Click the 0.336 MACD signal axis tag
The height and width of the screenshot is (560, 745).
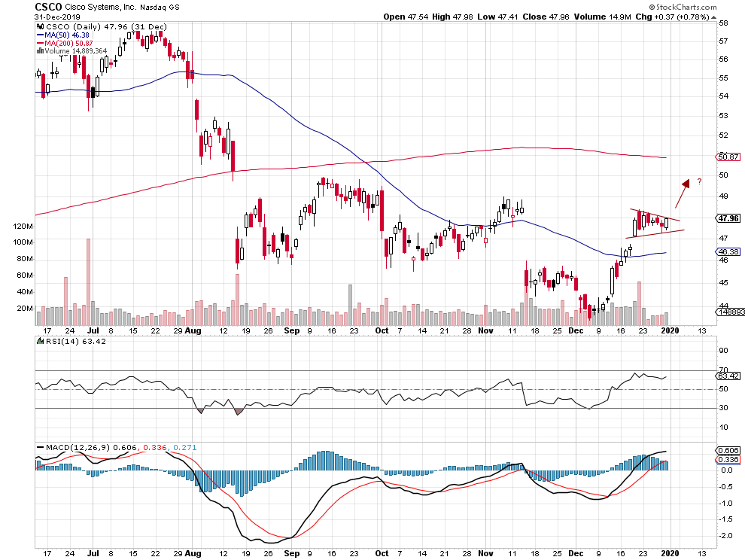coord(729,459)
